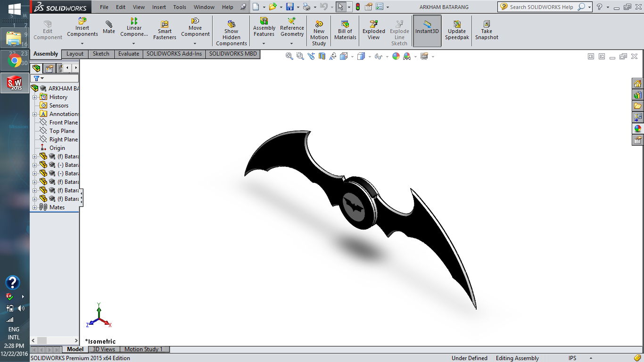Open SOLIDWORKS Resources task pane tab
644x362 pixels.
[638, 83]
